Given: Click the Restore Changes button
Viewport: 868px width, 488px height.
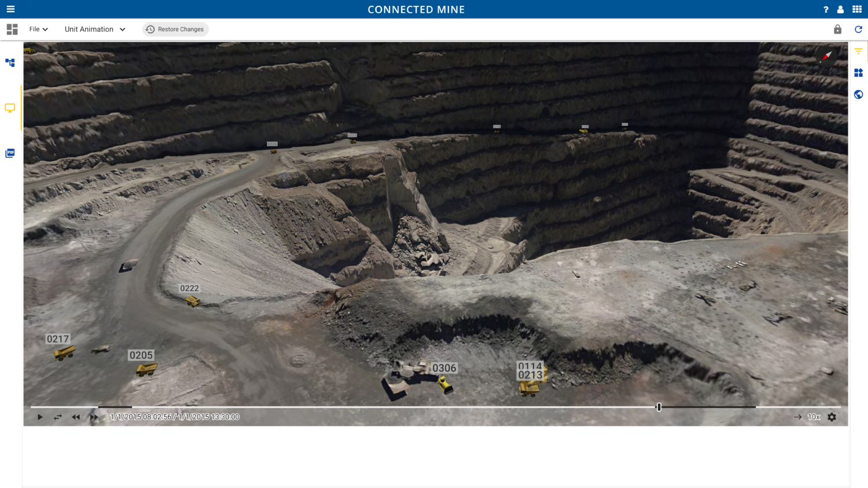Looking at the screenshot, I should click(x=175, y=29).
